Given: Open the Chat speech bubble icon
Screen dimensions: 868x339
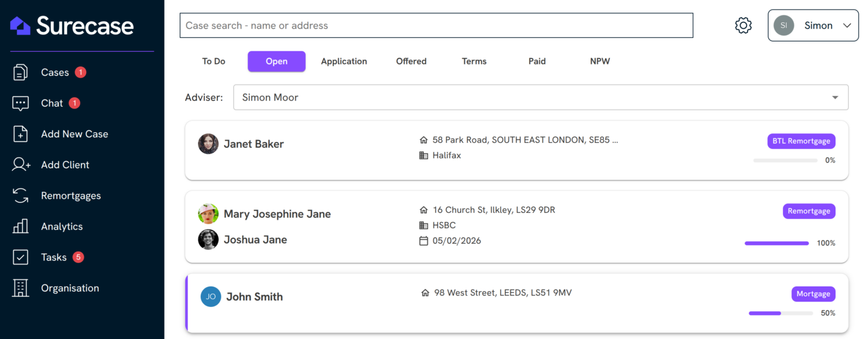Looking at the screenshot, I should point(20,103).
